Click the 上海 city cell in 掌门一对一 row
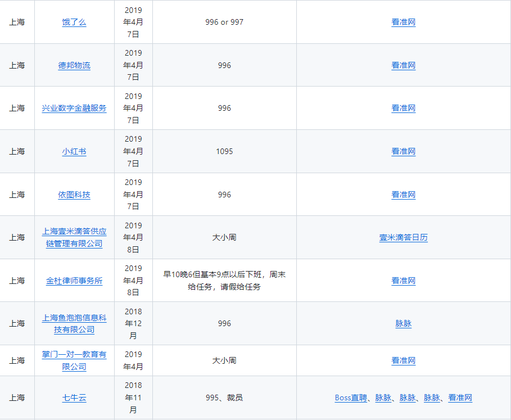 pos(17,361)
